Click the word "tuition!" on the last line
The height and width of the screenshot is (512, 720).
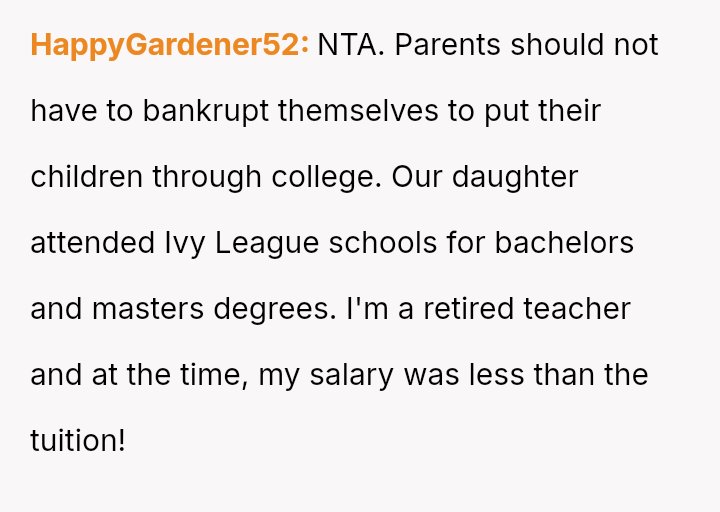[x=78, y=441]
